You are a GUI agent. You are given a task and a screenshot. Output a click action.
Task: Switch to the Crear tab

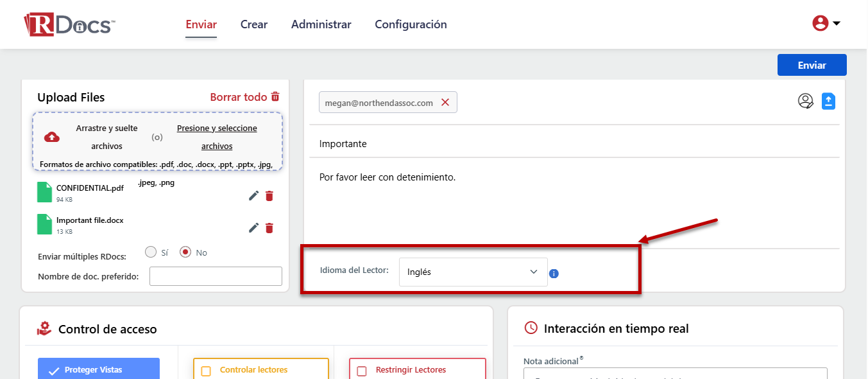coord(254,24)
